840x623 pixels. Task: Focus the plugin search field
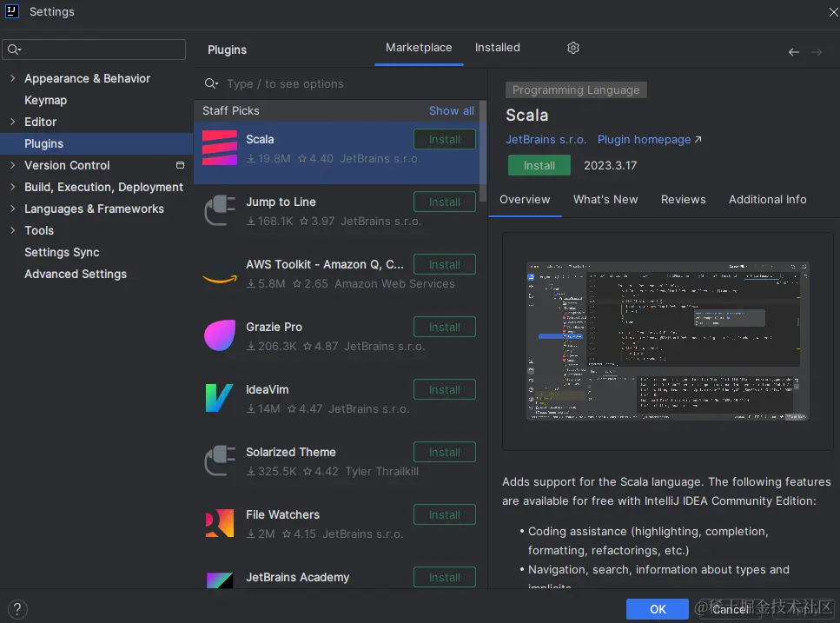pos(341,83)
